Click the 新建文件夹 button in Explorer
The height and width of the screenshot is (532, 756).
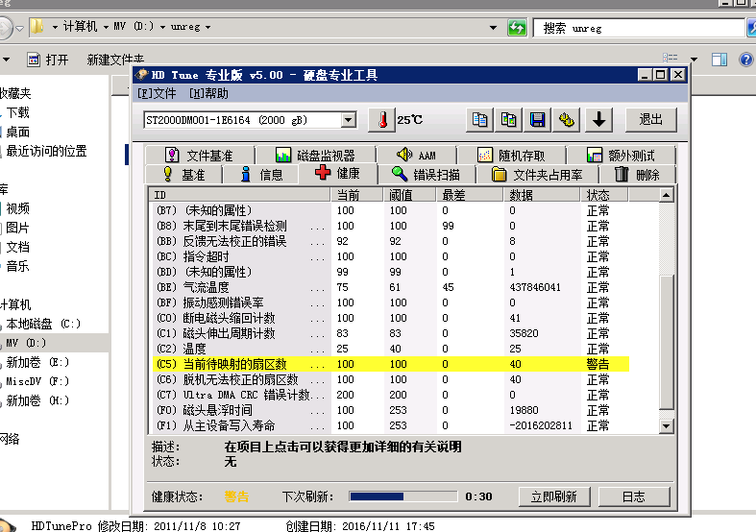[115, 60]
